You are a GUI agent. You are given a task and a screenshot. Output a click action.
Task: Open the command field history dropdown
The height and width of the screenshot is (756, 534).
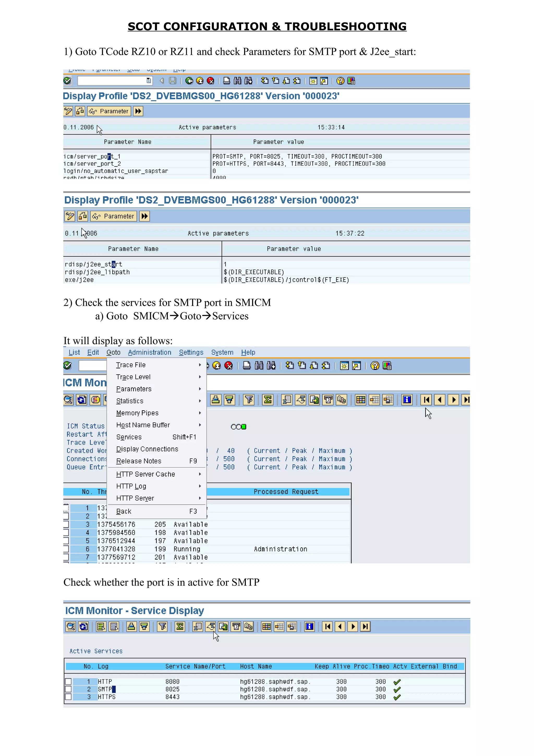[x=149, y=81]
